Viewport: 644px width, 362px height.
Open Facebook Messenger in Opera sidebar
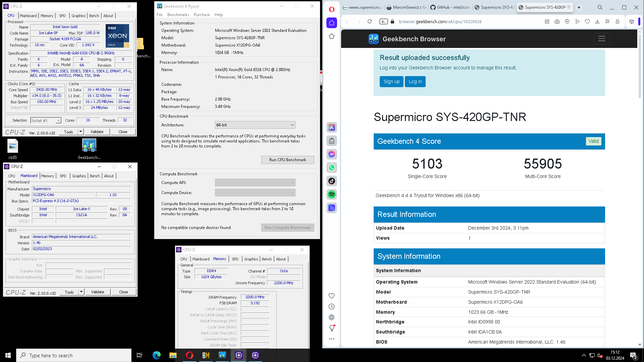pyautogui.click(x=332, y=154)
